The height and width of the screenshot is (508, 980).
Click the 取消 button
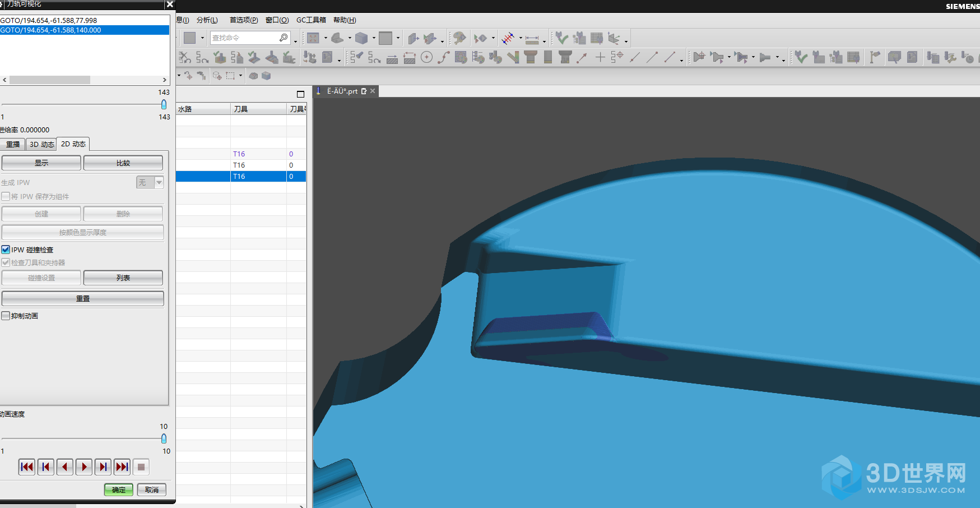pyautogui.click(x=152, y=489)
